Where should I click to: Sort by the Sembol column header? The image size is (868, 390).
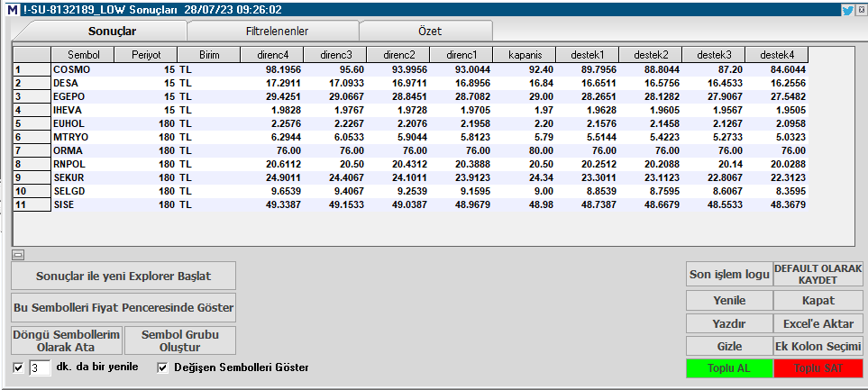point(83,55)
